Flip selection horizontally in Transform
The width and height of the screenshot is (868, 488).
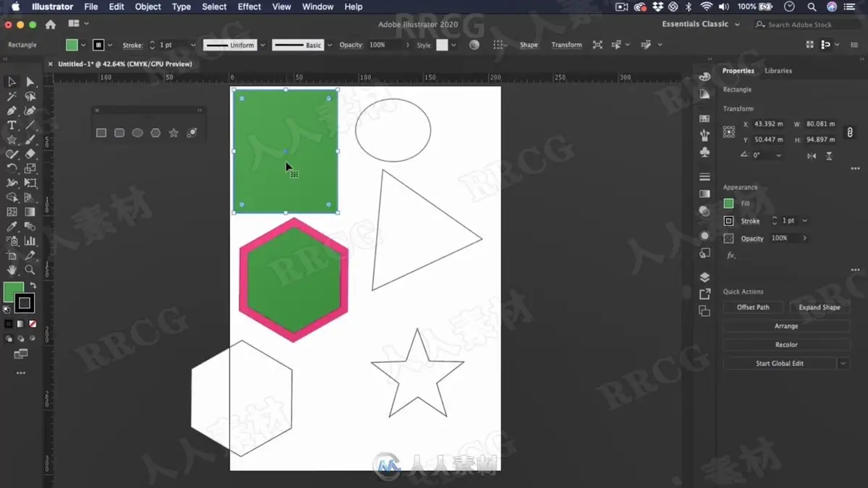(x=812, y=155)
